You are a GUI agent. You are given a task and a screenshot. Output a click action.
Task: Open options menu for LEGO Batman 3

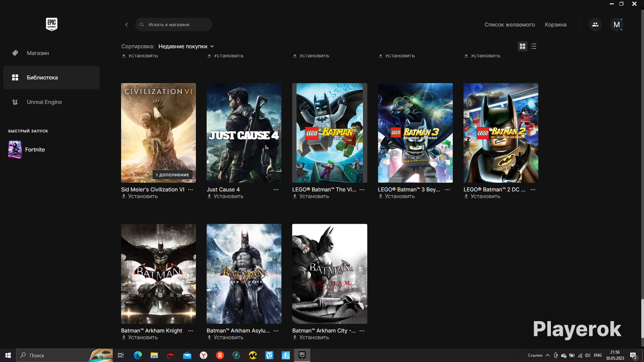tap(447, 190)
